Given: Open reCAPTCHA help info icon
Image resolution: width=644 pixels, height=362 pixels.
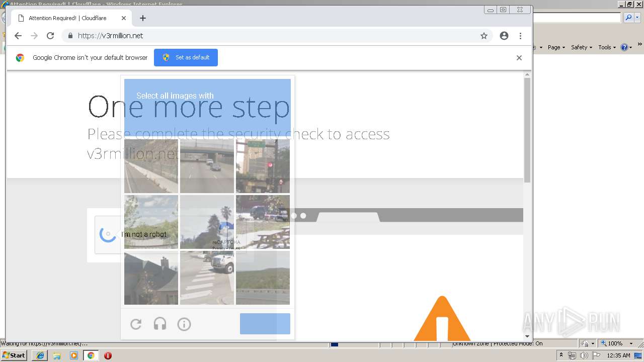Looking at the screenshot, I should click(184, 324).
